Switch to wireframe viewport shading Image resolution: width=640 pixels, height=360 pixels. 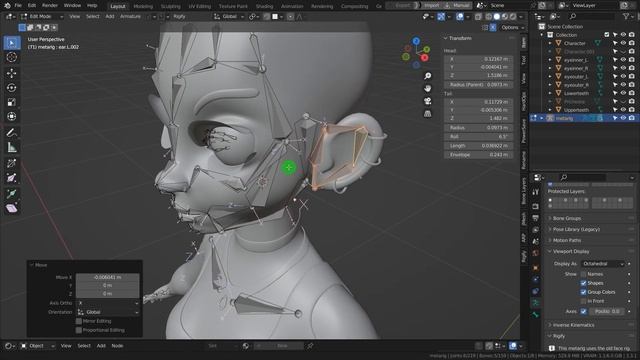click(489, 17)
